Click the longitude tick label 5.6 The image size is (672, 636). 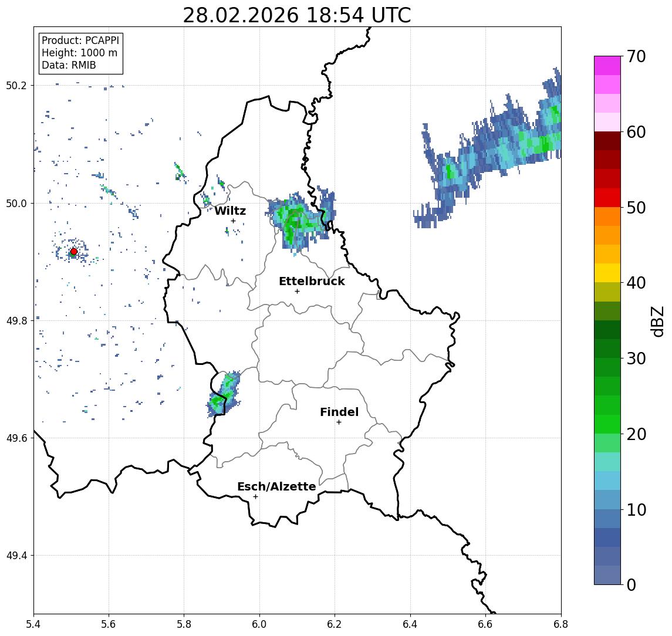[109, 624]
